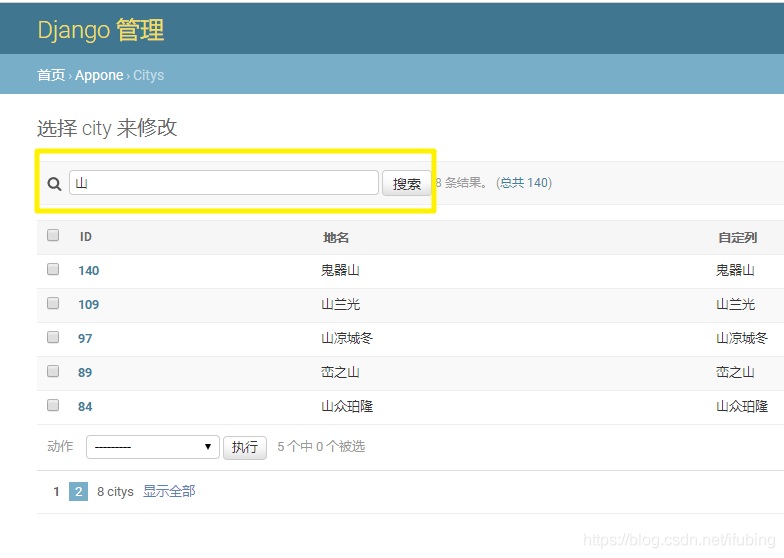
Task: Click 山众珀隆 in the 地名 column
Action: tap(346, 406)
